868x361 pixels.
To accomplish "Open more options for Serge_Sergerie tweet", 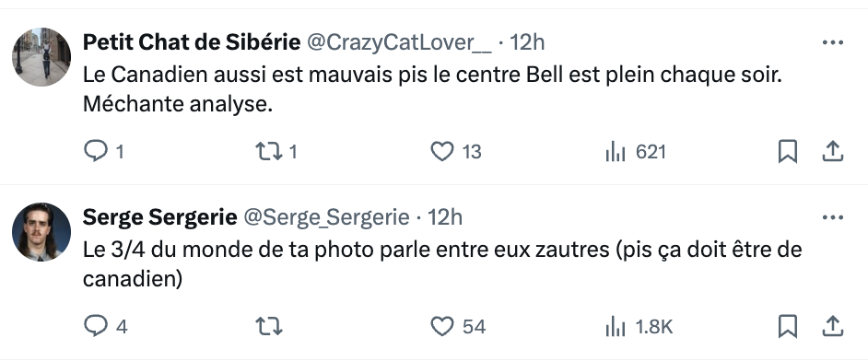I will point(833,218).
